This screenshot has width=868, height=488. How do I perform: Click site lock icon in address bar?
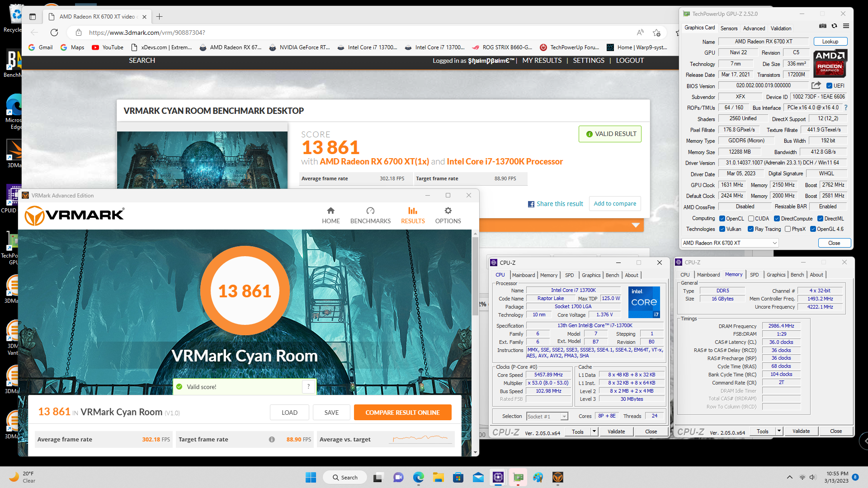tap(79, 33)
